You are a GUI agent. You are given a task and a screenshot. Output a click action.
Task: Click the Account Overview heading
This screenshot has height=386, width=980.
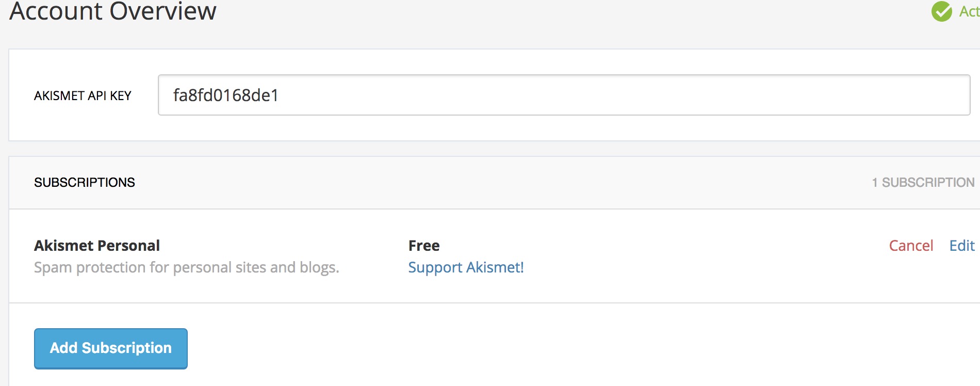point(113,11)
